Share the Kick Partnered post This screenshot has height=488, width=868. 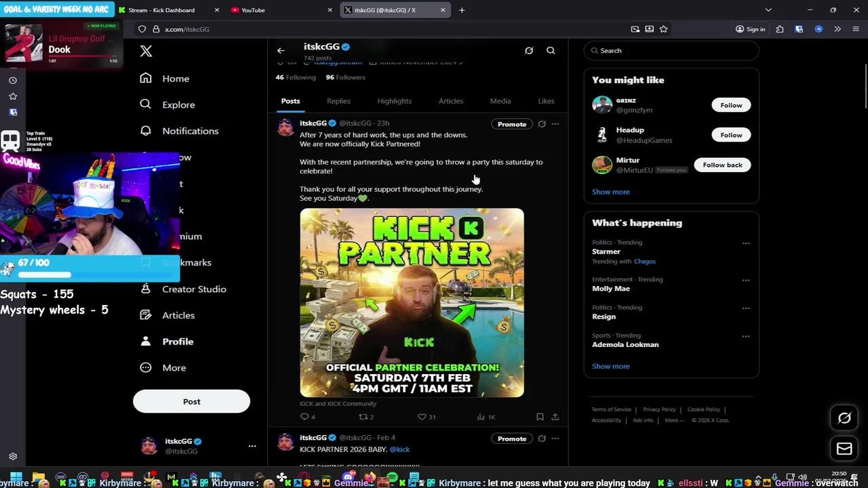tap(555, 417)
